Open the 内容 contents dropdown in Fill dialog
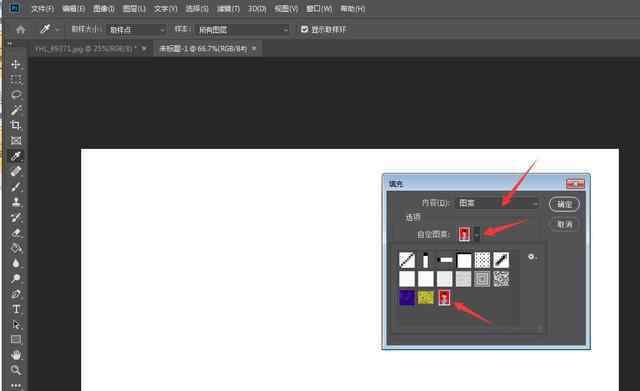This screenshot has width=640, height=391. point(497,203)
